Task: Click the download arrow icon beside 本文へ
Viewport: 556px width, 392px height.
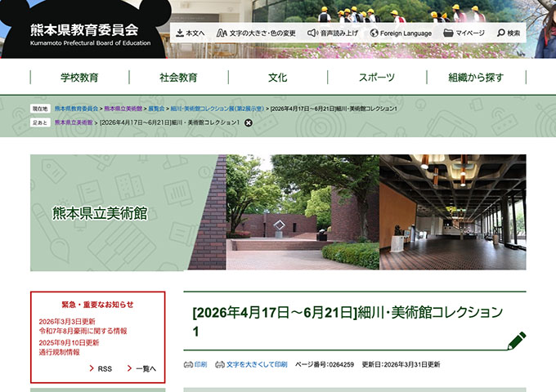Action: click(180, 33)
